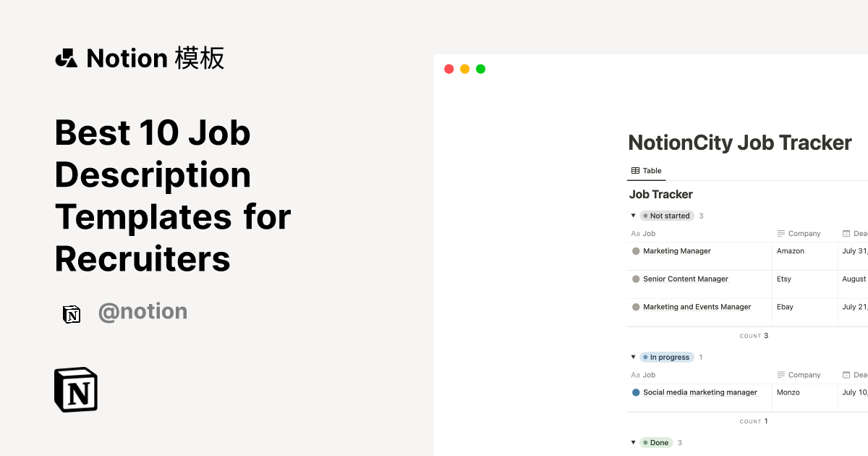Click the blue status dot beside Social media marketing manager
This screenshot has width=868, height=456.
click(x=634, y=392)
